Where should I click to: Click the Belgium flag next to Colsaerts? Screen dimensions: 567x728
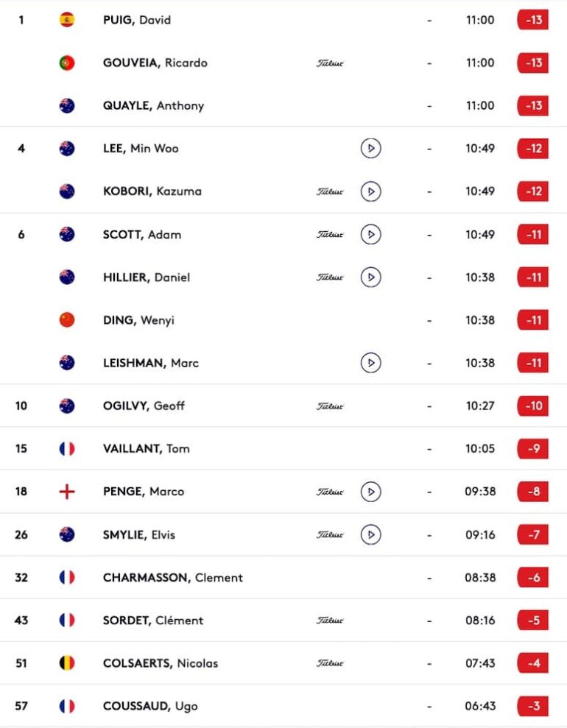[x=67, y=663]
